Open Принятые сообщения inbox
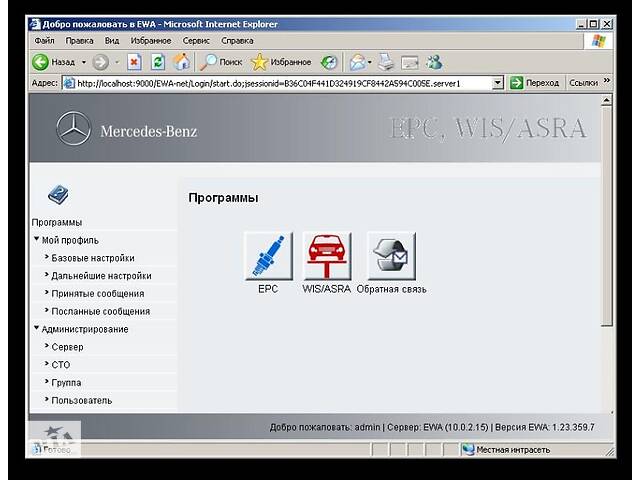The height and width of the screenshot is (480, 640). point(98,293)
